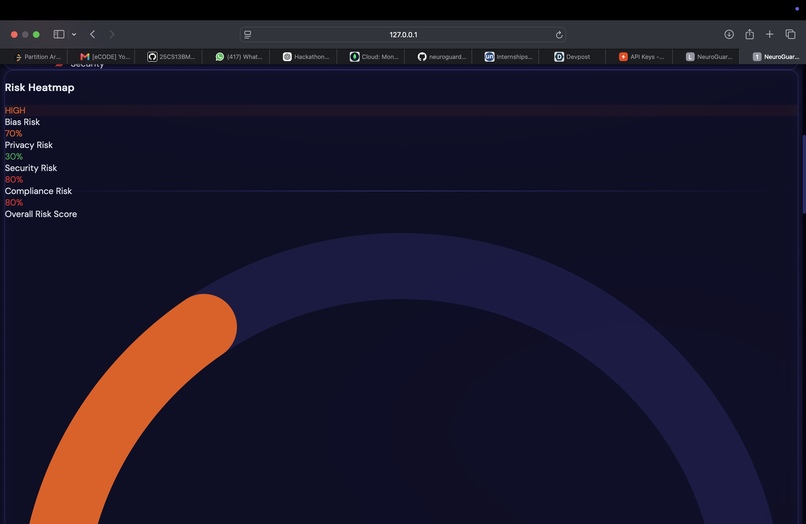This screenshot has height=524, width=806.
Task: Click the page's vertical scrollbar thumb
Action: 803,174
